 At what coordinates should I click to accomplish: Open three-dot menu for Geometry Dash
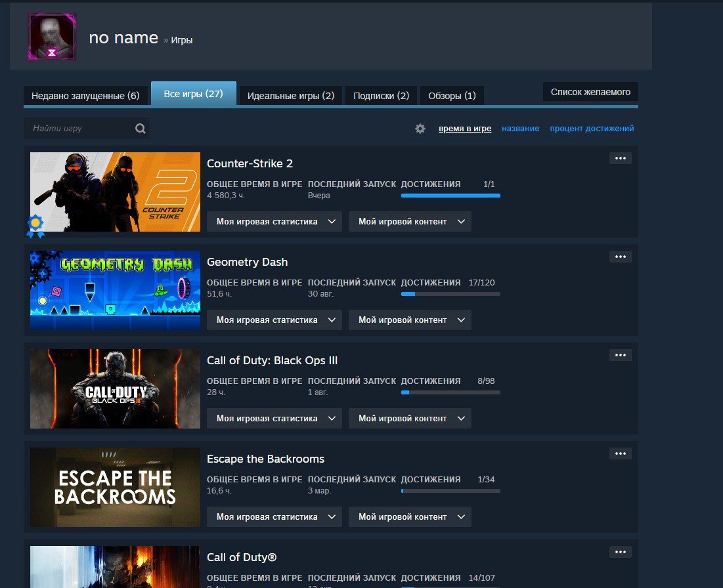pos(620,257)
